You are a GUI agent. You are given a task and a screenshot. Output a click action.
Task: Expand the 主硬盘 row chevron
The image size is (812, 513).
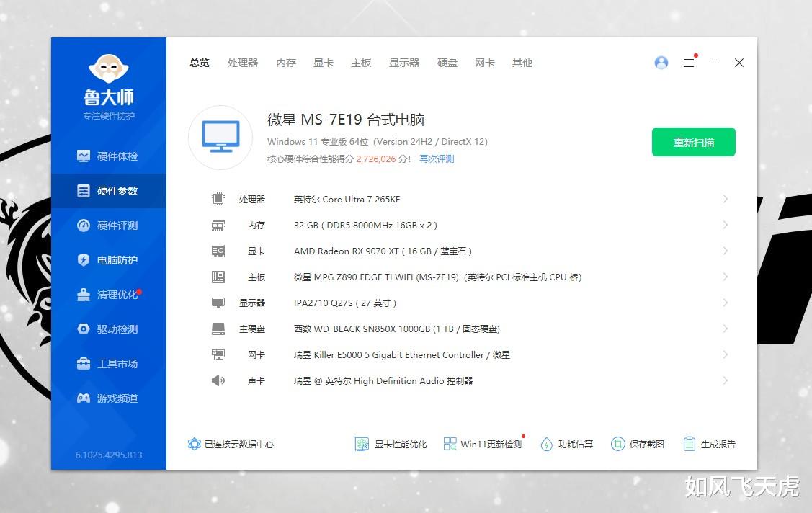[x=725, y=329]
